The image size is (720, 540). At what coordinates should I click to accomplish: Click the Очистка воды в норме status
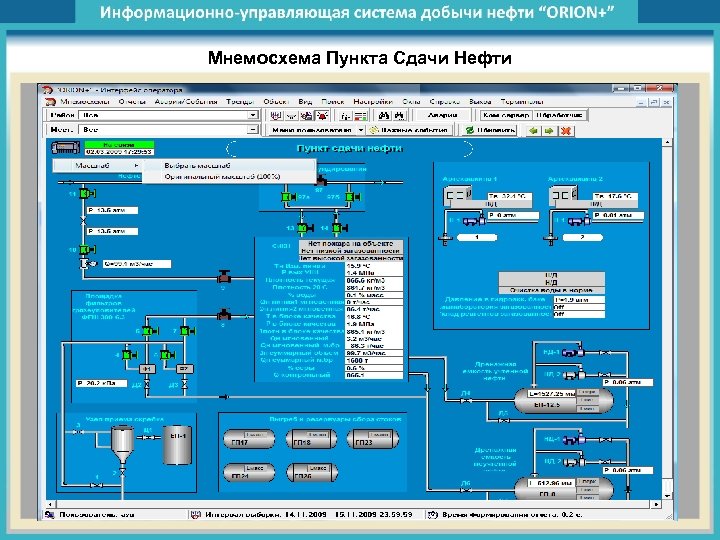click(x=551, y=290)
